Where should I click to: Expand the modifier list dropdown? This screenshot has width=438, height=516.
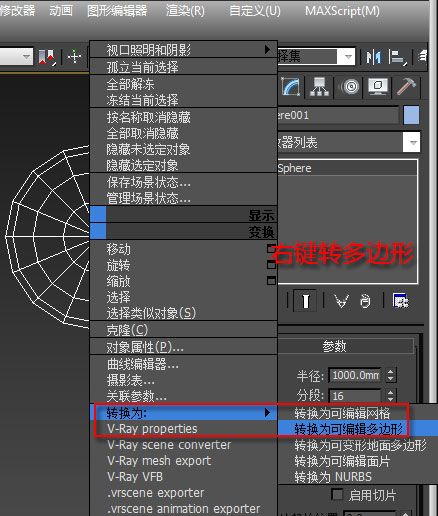(412, 142)
